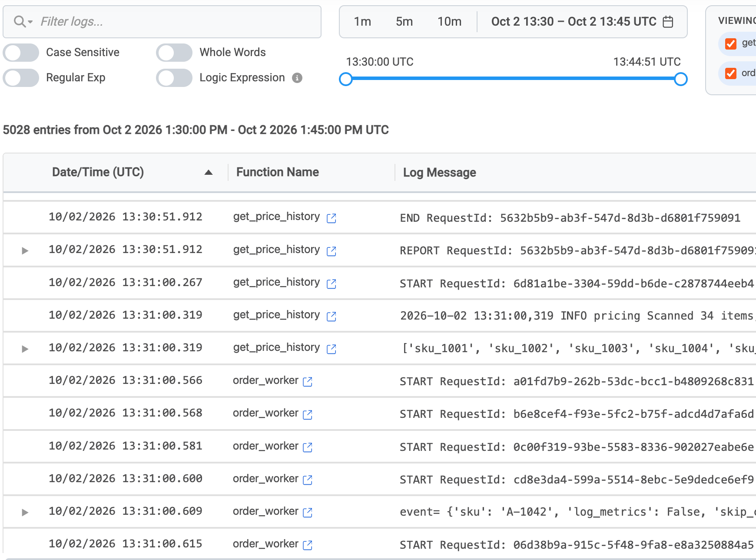Click the START RequestId a01fd7b9 message
This screenshot has width=756, height=560.
(577, 381)
